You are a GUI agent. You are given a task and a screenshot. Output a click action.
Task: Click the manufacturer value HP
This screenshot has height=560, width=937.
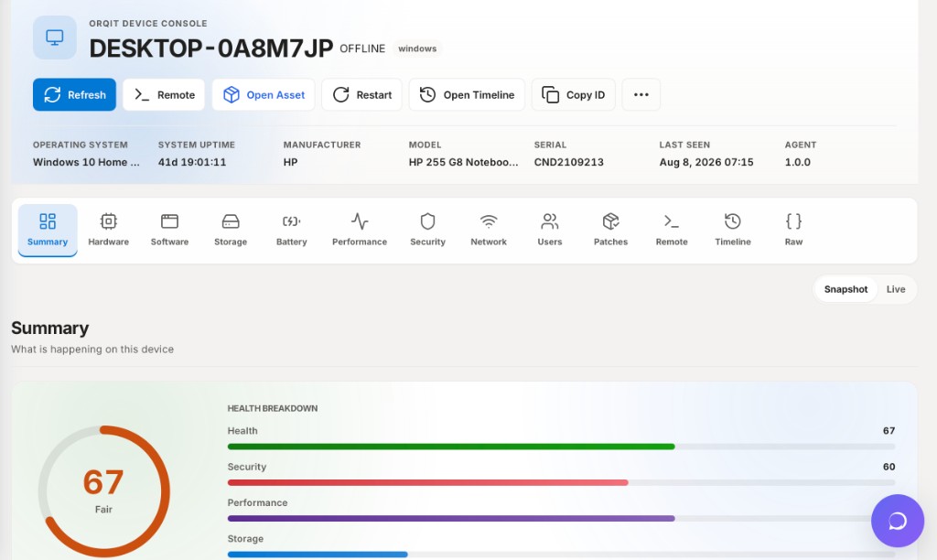tap(290, 162)
